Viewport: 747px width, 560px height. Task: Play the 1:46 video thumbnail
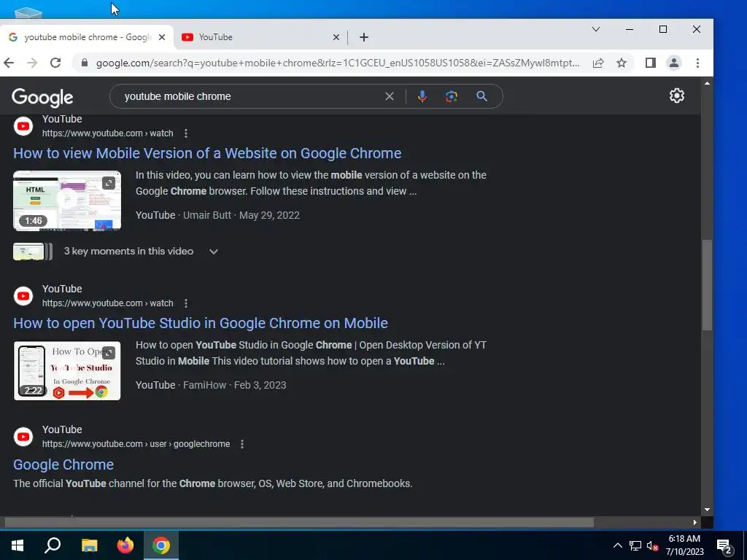tap(67, 201)
